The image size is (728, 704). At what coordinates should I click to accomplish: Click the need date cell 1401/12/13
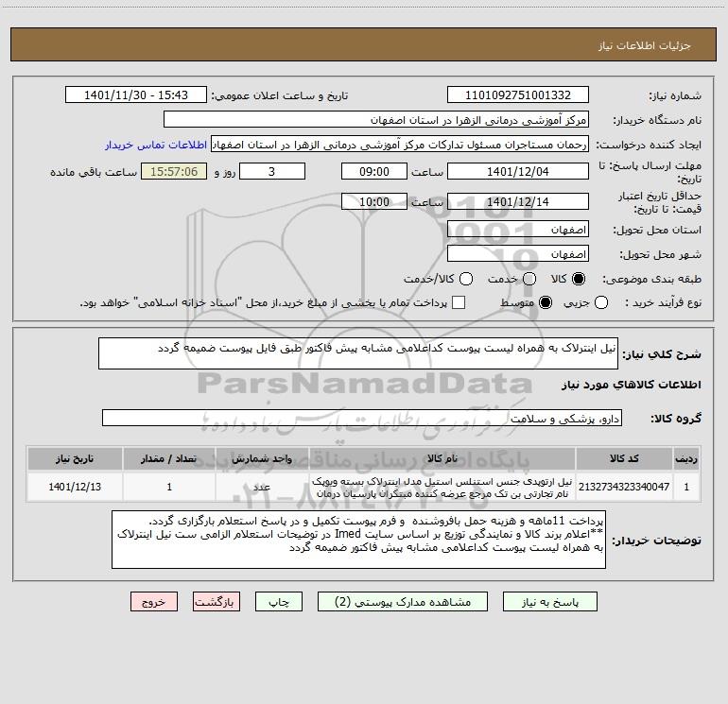pyautogui.click(x=75, y=487)
